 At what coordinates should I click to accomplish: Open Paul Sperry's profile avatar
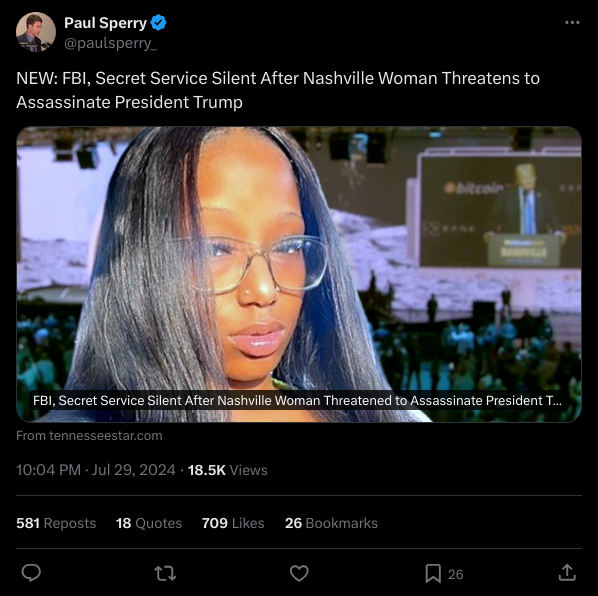pos(36,32)
